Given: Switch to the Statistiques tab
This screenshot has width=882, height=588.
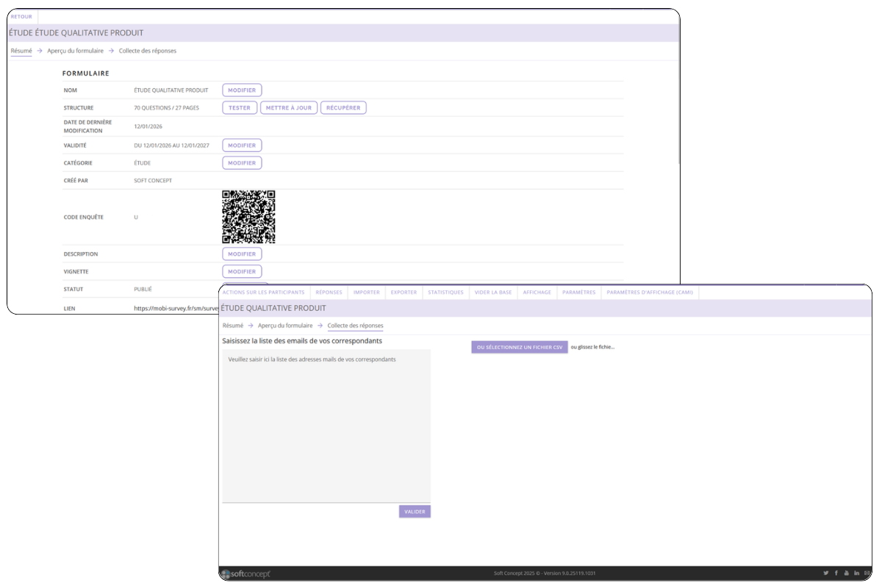Looking at the screenshot, I should (x=445, y=292).
